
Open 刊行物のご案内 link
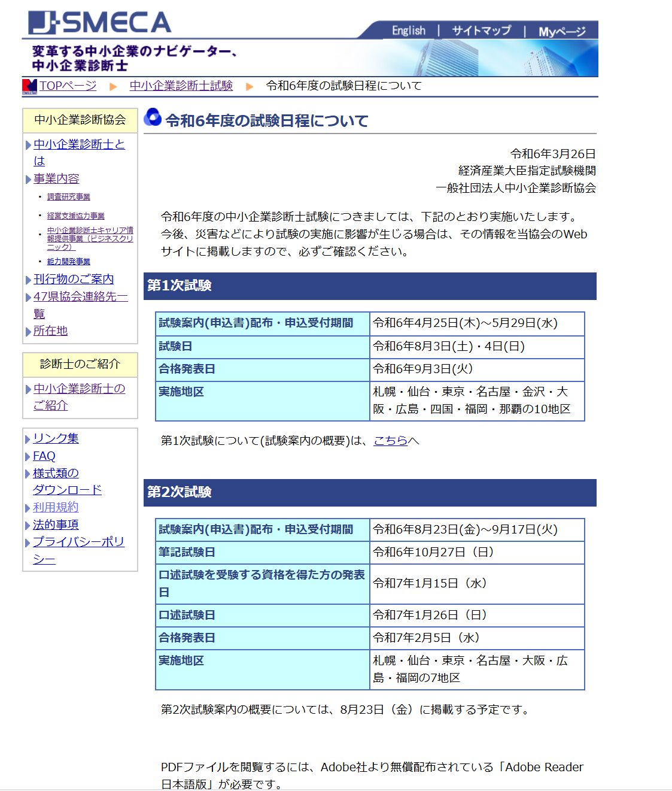point(74,279)
